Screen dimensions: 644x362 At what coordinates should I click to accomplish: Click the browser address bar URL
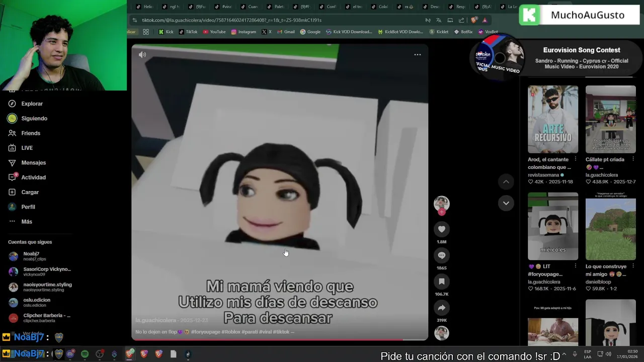coord(231,20)
